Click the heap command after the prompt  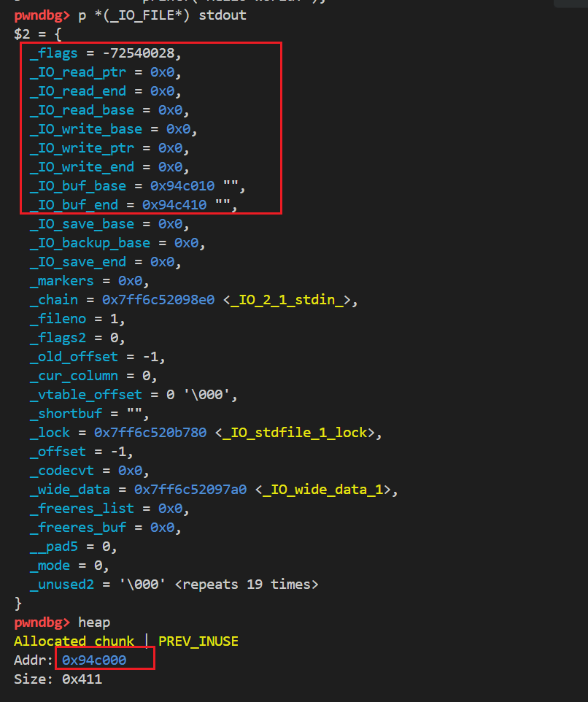[94, 622]
